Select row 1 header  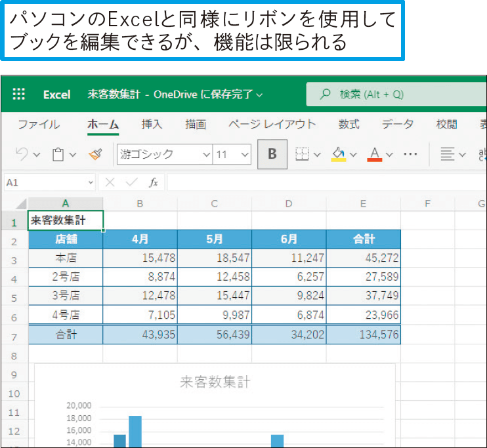pyautogui.click(x=14, y=221)
